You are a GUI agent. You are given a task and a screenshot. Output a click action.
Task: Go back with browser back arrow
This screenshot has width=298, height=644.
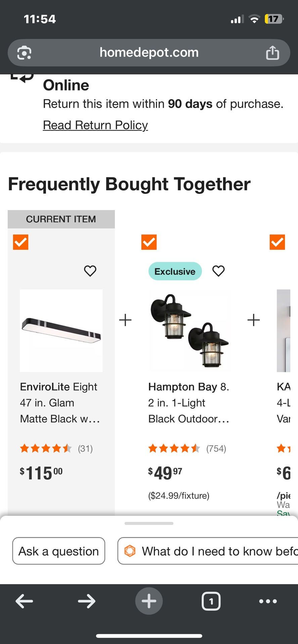point(25,601)
